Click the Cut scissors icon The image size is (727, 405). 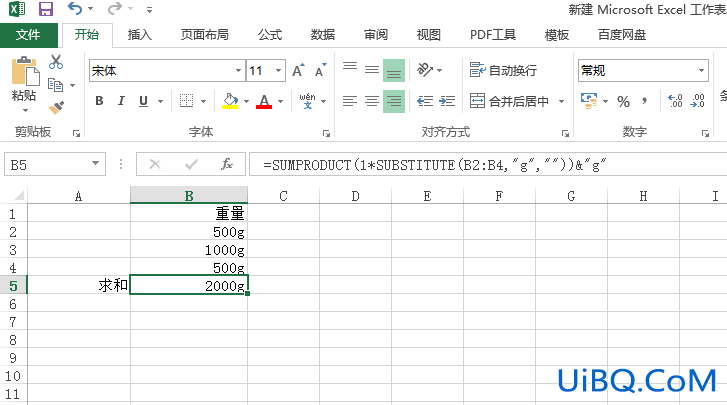coord(56,62)
